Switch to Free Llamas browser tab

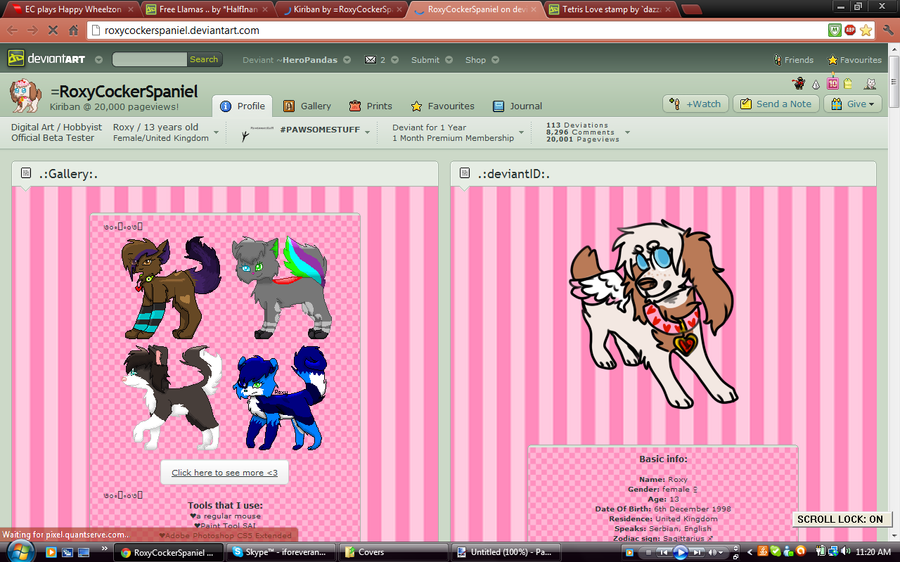click(207, 9)
